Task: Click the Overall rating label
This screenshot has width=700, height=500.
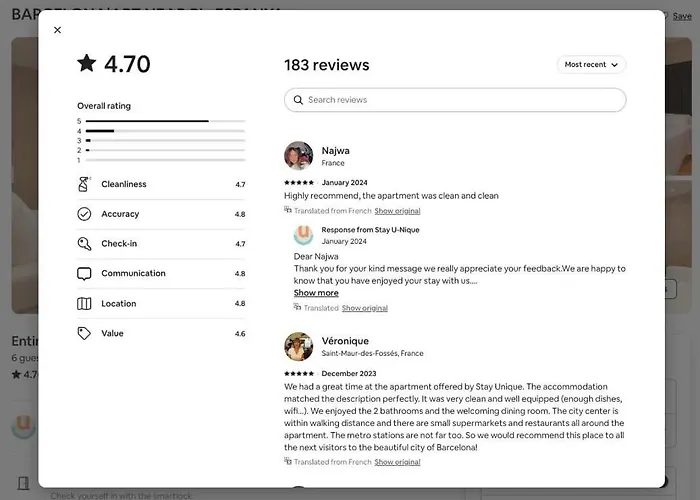Action: pyautogui.click(x=104, y=106)
